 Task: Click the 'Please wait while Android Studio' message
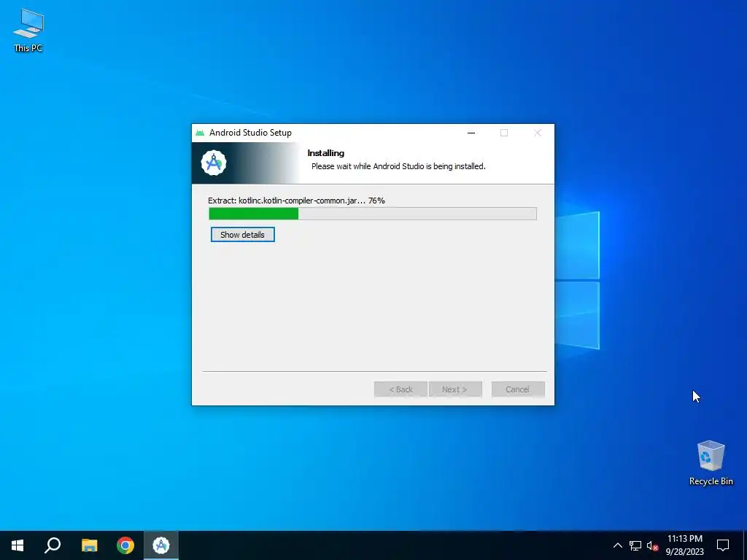398,167
